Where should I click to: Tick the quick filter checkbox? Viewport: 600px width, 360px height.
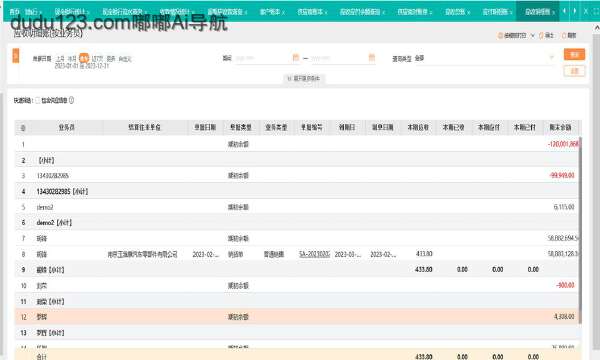(38, 100)
